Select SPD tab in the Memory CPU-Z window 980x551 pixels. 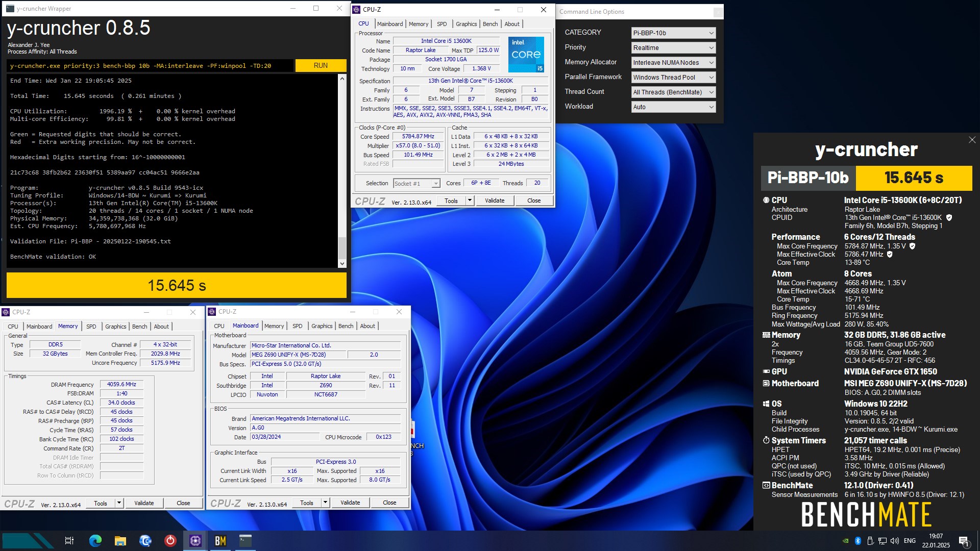coord(91,327)
